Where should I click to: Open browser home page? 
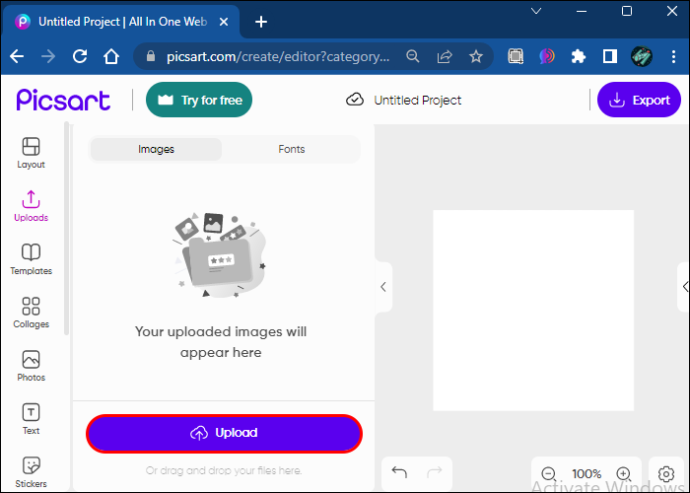(x=111, y=56)
